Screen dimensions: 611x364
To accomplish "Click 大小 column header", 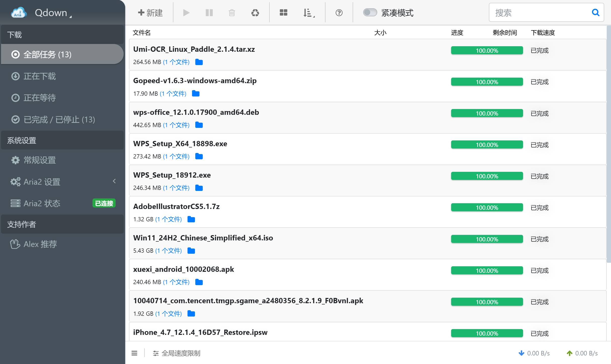I will [x=380, y=33].
